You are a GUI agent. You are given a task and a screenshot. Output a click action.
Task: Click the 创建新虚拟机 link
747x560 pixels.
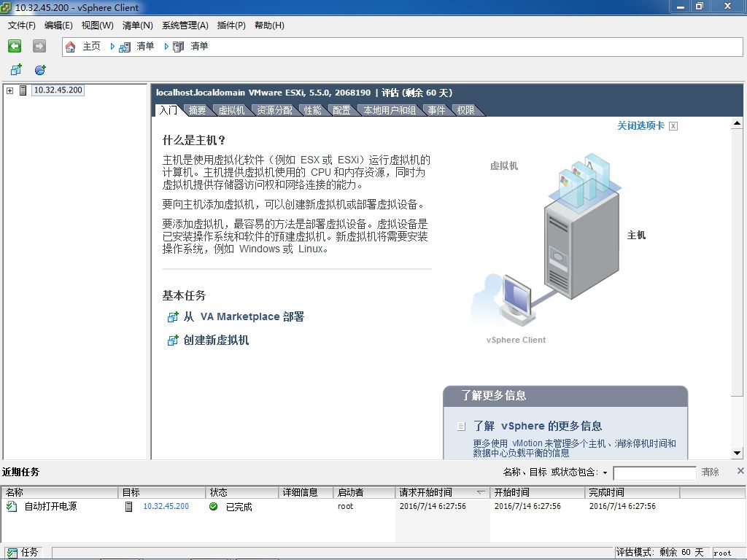(216, 340)
